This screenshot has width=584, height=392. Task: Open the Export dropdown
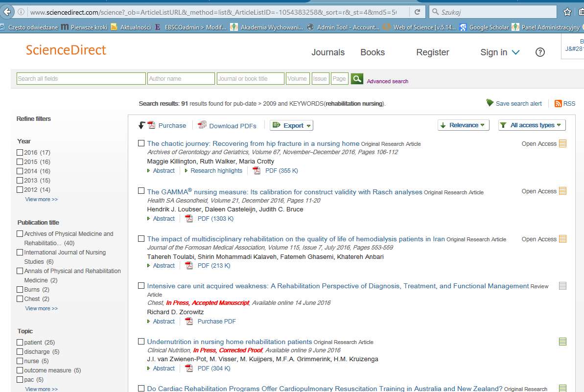click(x=291, y=125)
